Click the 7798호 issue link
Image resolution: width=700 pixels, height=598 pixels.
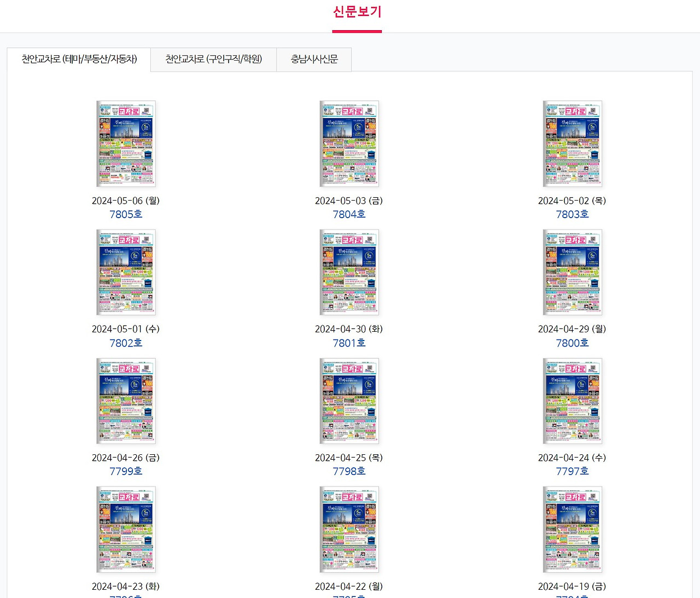coord(349,471)
